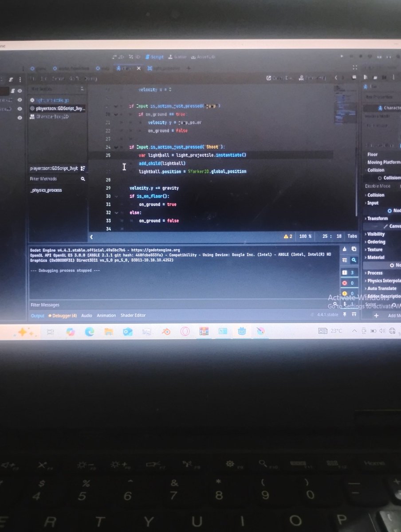The height and width of the screenshot is (532, 401).
Task: Expand the Input section in inspector
Action: (372, 203)
